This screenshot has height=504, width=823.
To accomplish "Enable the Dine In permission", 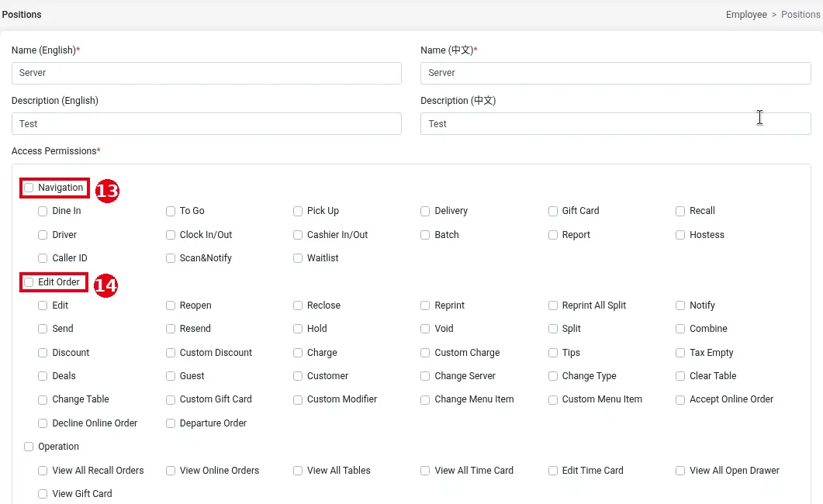I will pos(43,211).
